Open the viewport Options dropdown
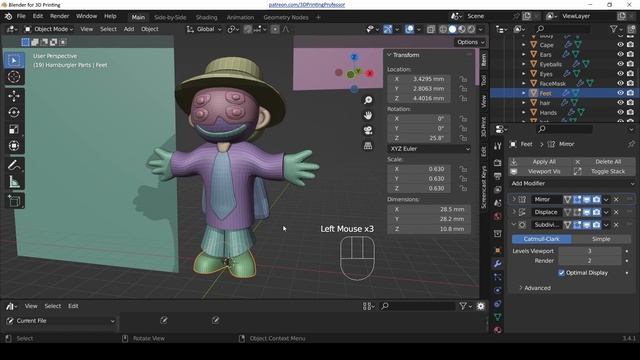The width and height of the screenshot is (640, 360). coord(471,42)
